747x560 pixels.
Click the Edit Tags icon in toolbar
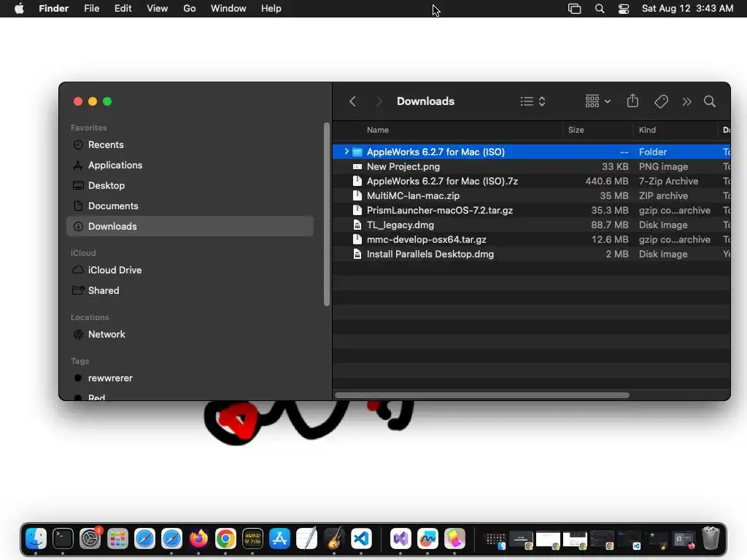point(661,101)
